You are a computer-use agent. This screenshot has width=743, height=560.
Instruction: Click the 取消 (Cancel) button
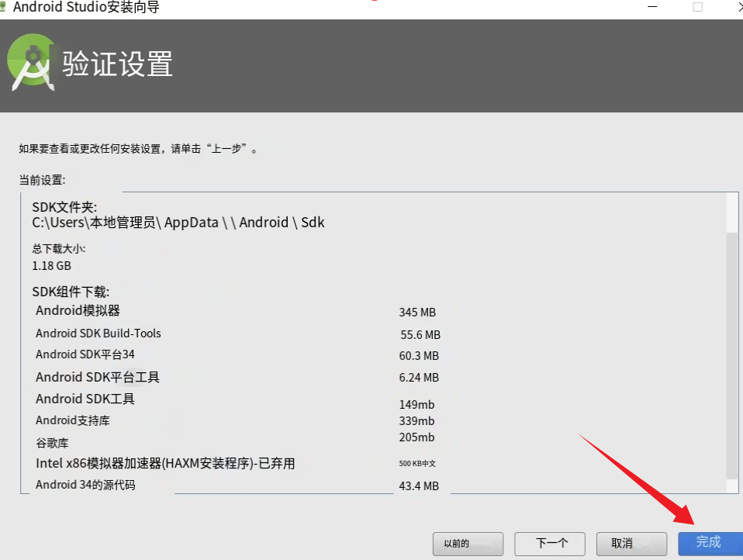click(x=631, y=543)
